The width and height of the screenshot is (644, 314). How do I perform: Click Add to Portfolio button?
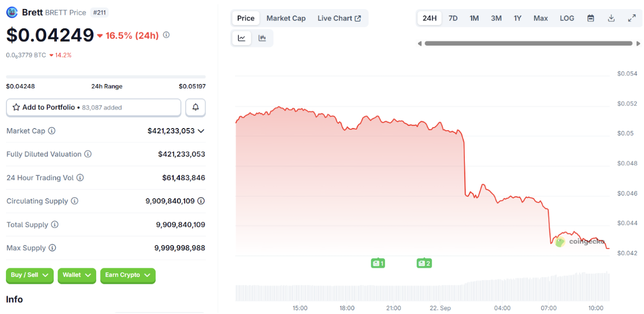coord(93,108)
